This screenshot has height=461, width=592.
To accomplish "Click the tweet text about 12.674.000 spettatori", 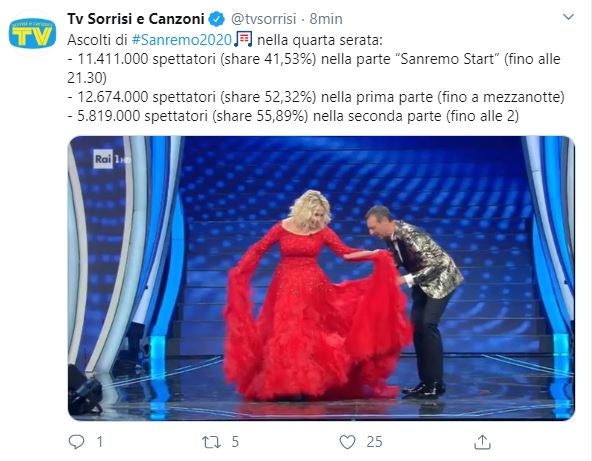I will [x=316, y=97].
